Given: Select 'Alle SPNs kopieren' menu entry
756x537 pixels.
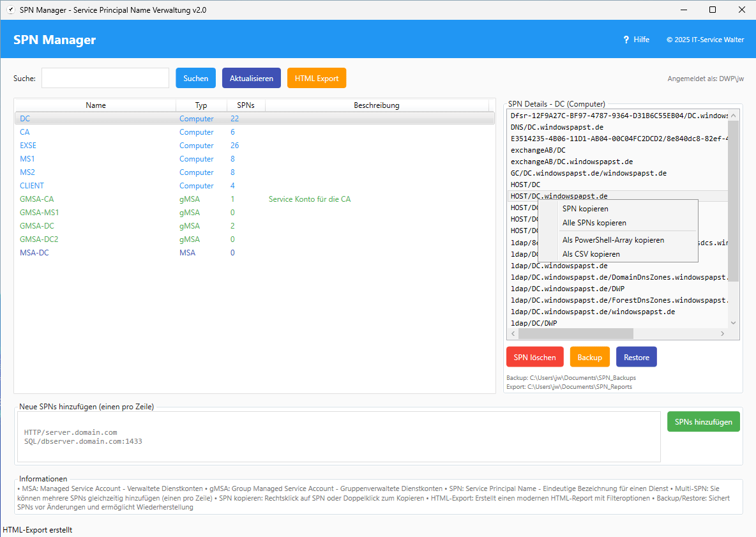Looking at the screenshot, I should pyautogui.click(x=594, y=223).
